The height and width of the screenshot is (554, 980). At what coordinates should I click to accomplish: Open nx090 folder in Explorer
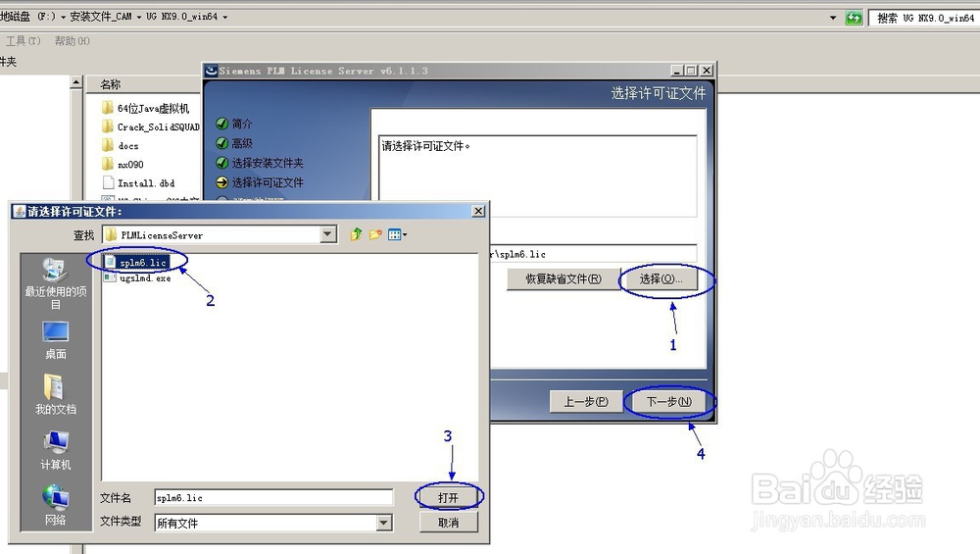pos(123,165)
